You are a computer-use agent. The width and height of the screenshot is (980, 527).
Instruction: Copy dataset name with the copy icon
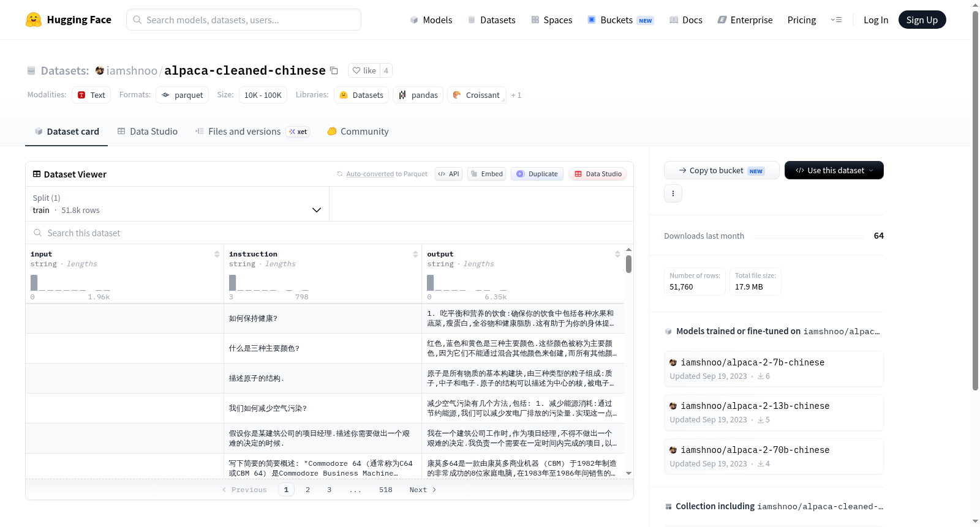334,70
